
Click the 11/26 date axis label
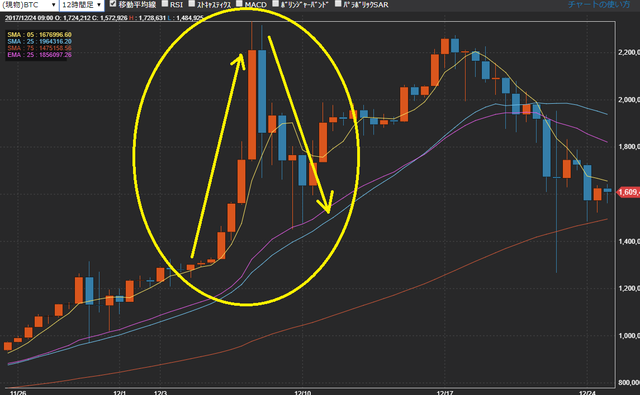pyautogui.click(x=18, y=392)
